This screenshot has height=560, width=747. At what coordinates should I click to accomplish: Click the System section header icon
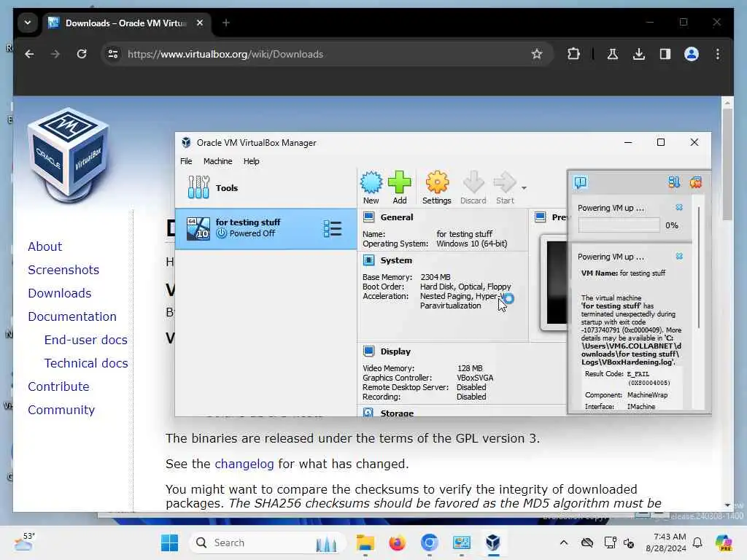coord(368,260)
